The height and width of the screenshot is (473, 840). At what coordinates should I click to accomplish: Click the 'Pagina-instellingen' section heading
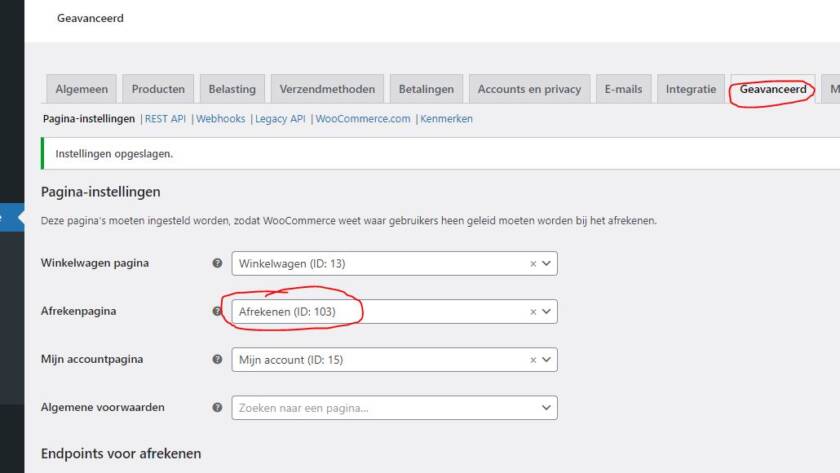pyautogui.click(x=101, y=192)
